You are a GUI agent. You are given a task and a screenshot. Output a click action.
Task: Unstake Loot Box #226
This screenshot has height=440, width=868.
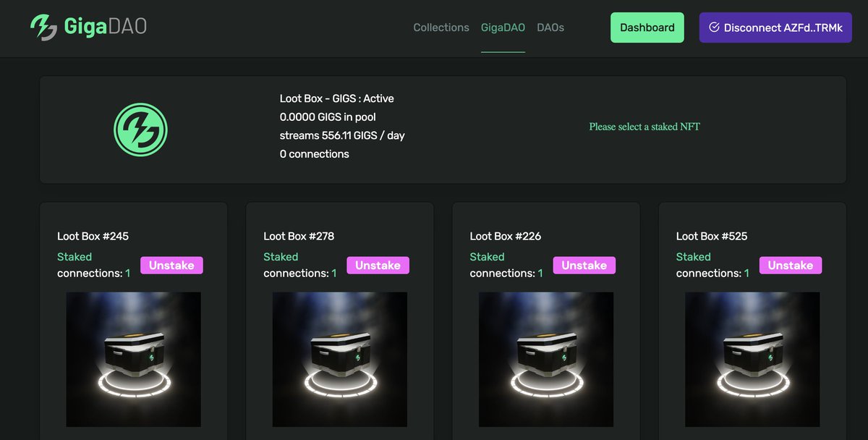tap(584, 266)
